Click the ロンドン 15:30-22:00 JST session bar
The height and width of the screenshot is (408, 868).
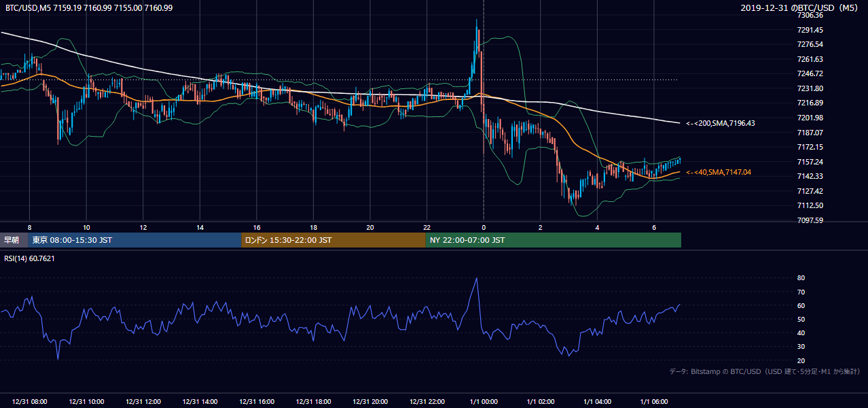[x=333, y=240]
